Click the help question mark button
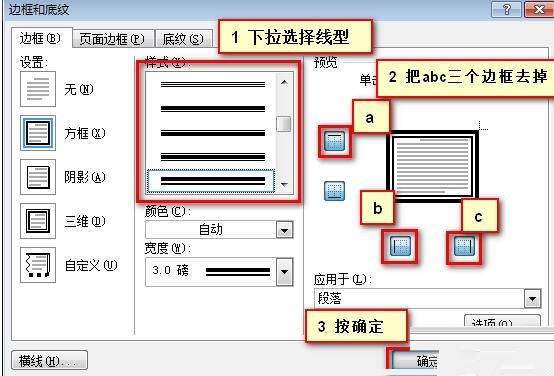Viewport: 554px width, 376px height. point(506,9)
